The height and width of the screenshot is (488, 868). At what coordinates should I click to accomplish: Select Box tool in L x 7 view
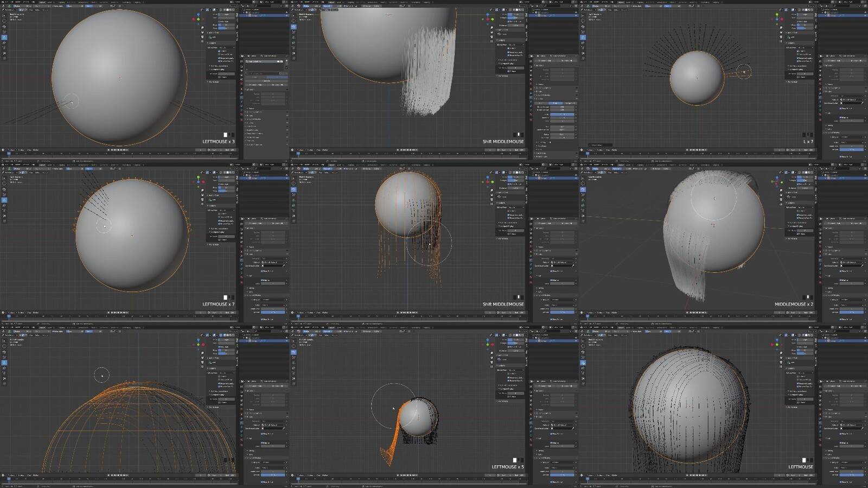(x=583, y=16)
